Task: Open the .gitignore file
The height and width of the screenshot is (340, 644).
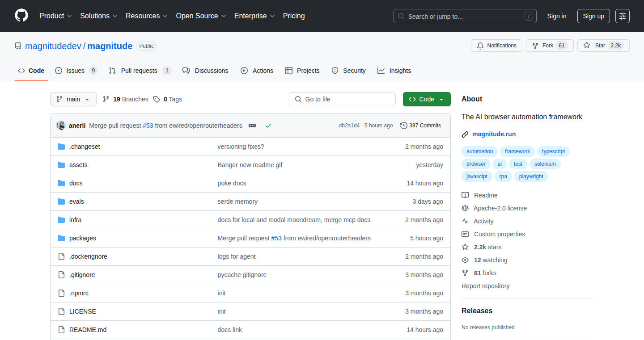Action: pos(82,275)
